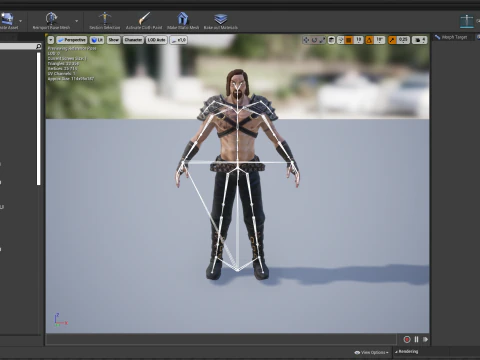Pause the preview animation
This screenshot has height=360, width=480.
click(x=416, y=339)
